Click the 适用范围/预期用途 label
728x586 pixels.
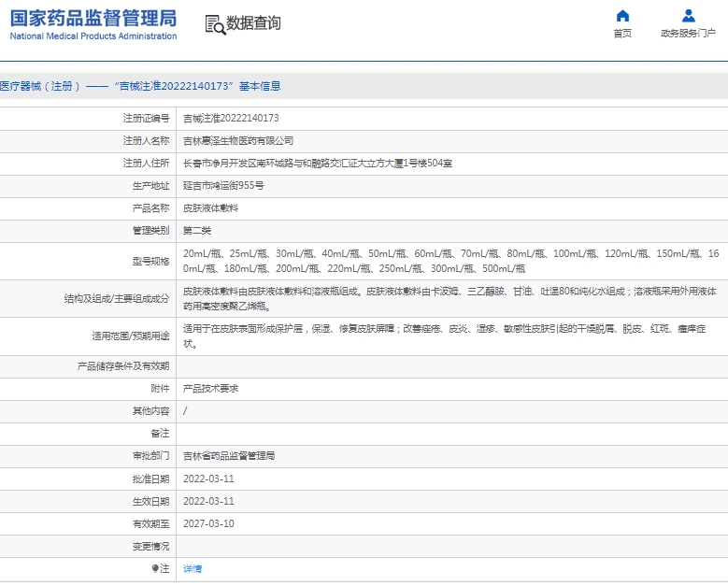131,336
